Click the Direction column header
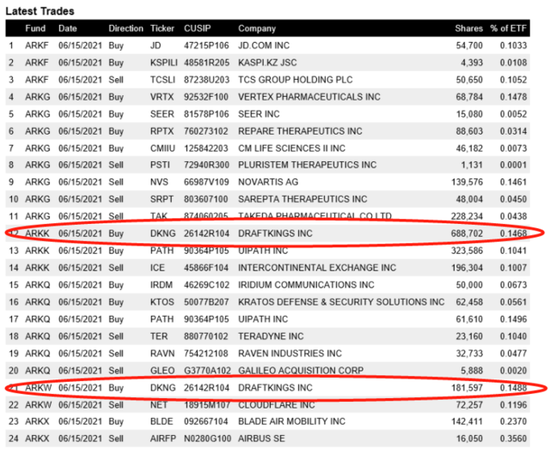This screenshot has height=460, width=550. coord(126,28)
